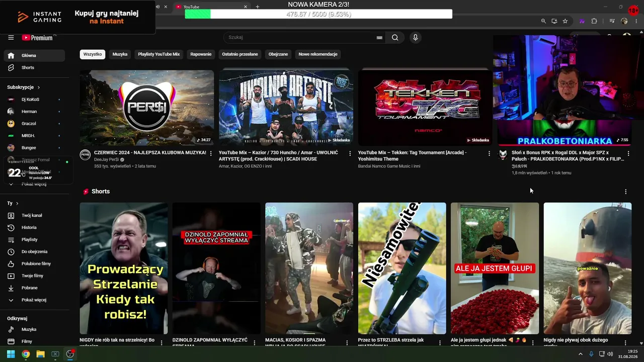Open the DeeJay PerSi channel link
Screen dimensions: 644x362
point(107,159)
